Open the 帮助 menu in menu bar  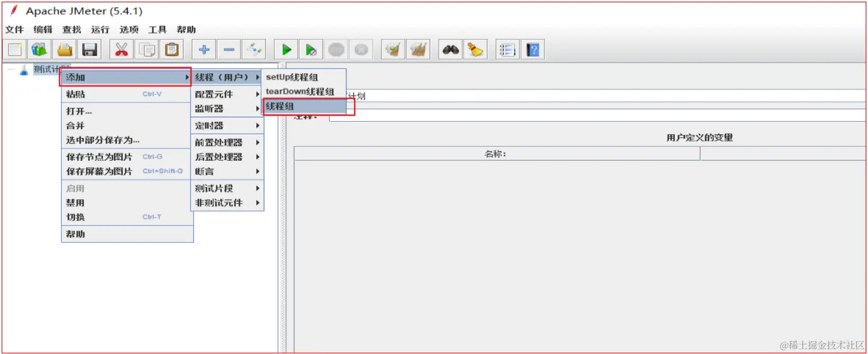click(x=186, y=30)
